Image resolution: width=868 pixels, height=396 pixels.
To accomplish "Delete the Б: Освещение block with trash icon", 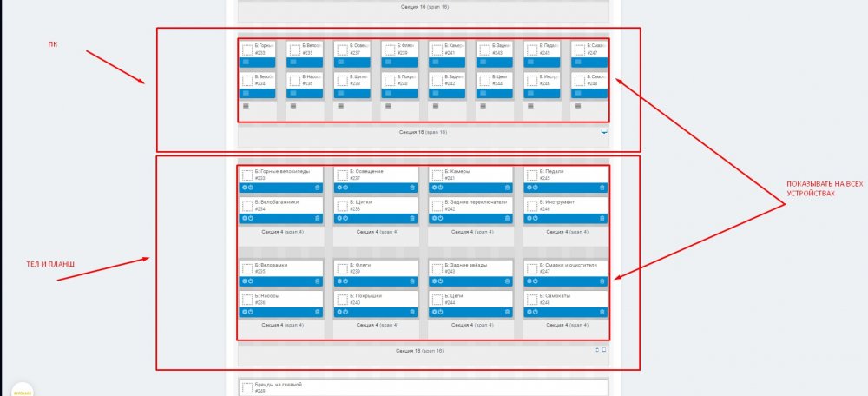I will [x=411, y=188].
